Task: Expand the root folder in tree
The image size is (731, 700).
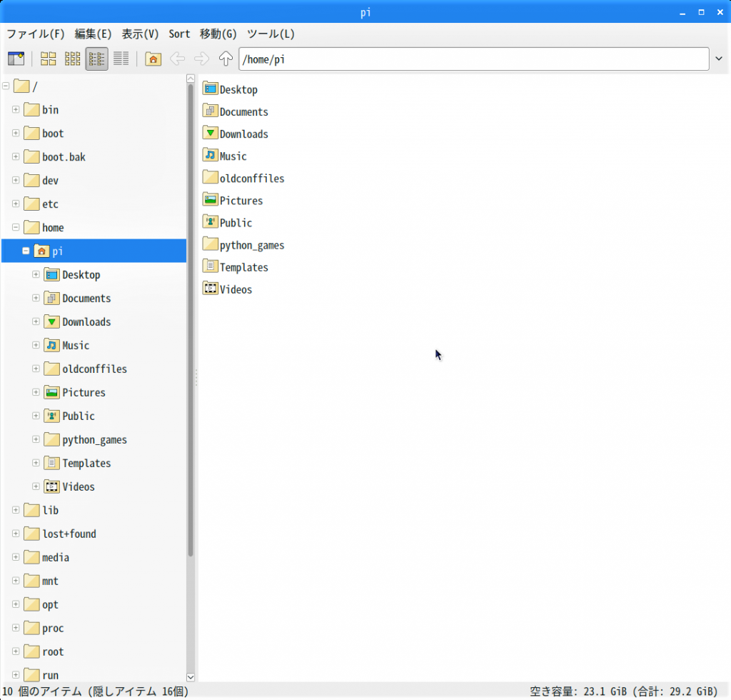Action: coord(16,651)
